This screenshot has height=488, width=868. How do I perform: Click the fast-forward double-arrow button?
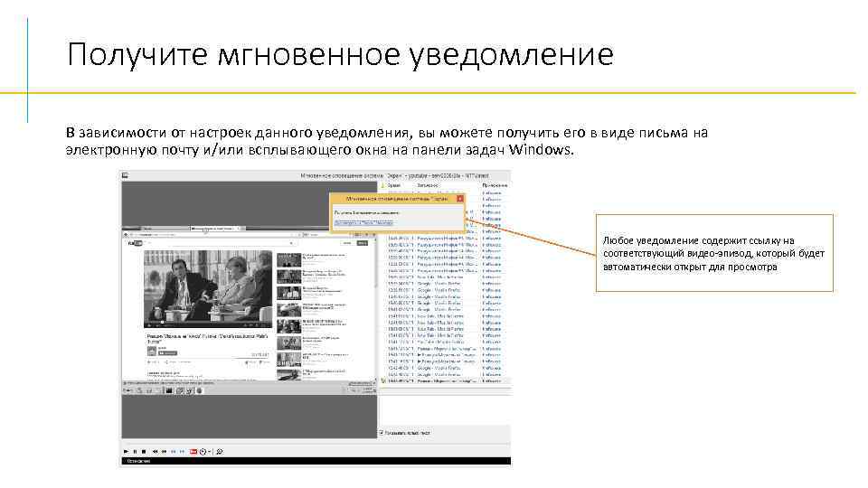point(164,452)
